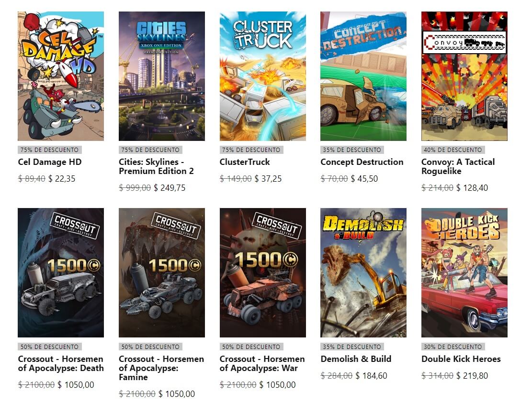Click the Cel Damage HD title link
532x406 pixels.
50,162
